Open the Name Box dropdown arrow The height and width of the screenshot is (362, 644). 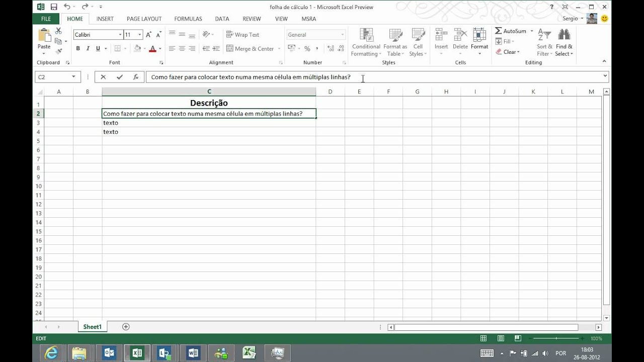coord(73,77)
